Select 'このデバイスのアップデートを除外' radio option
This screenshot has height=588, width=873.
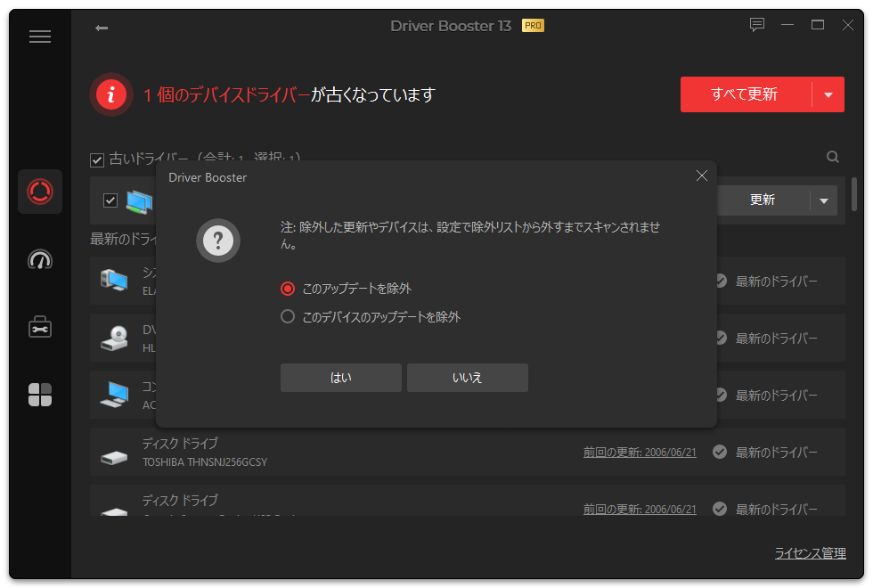[288, 316]
